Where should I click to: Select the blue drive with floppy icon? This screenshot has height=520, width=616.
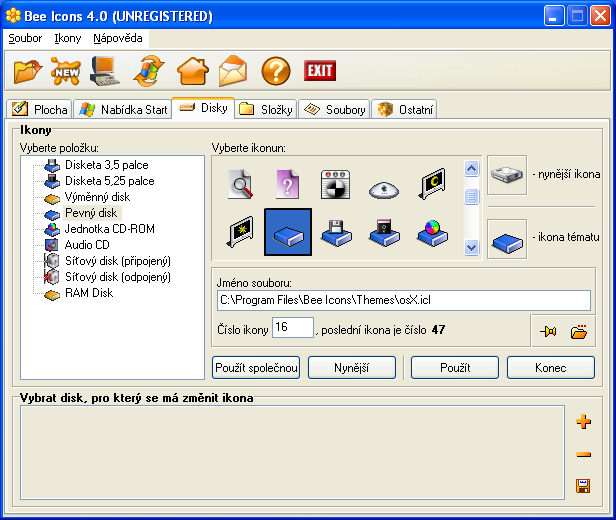[x=336, y=234]
